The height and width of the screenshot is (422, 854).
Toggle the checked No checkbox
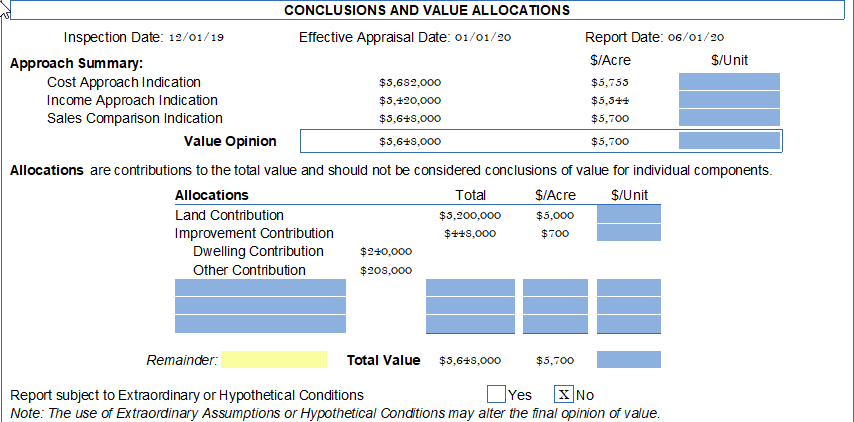[x=564, y=394]
